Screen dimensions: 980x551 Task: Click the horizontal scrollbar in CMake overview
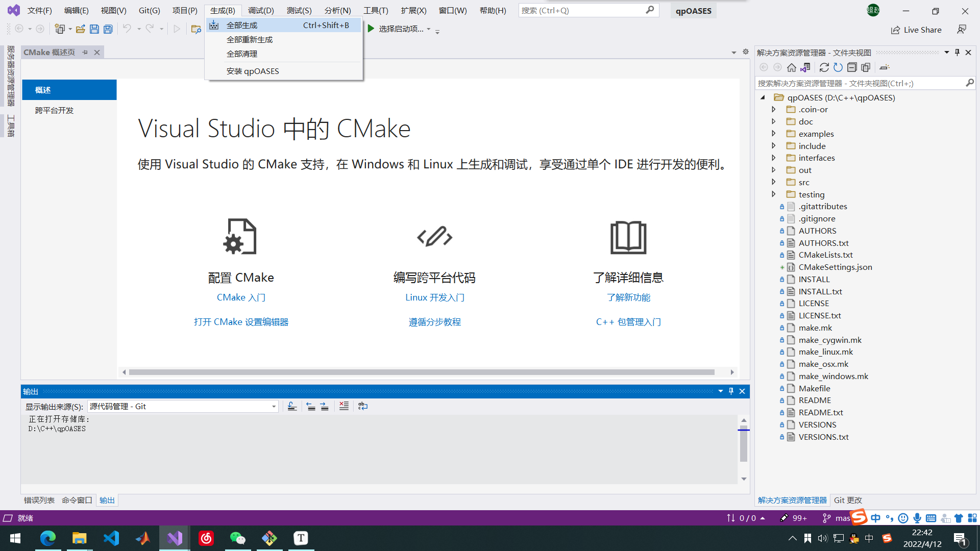(422, 372)
